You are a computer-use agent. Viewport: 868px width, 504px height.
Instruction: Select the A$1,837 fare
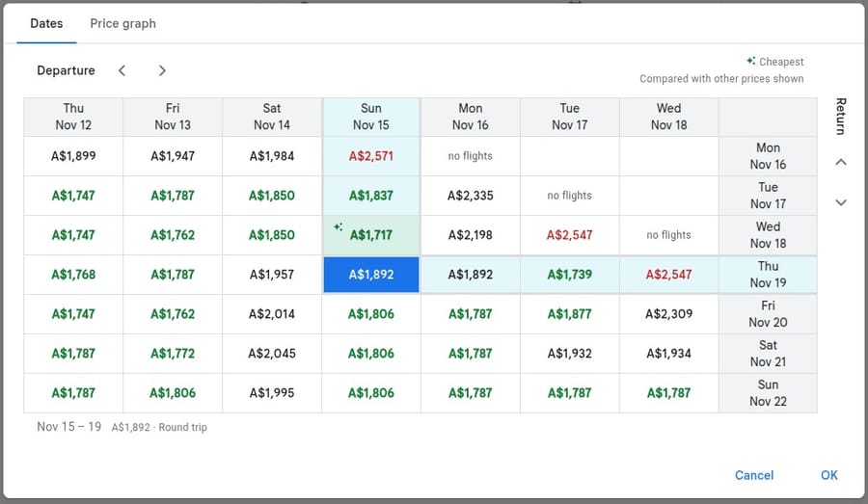(371, 196)
